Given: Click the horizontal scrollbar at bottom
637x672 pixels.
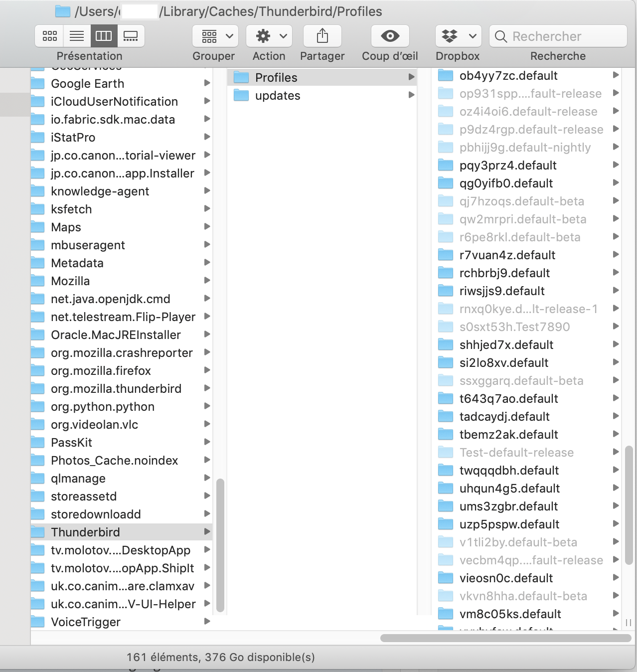Looking at the screenshot, I should tap(505, 638).
